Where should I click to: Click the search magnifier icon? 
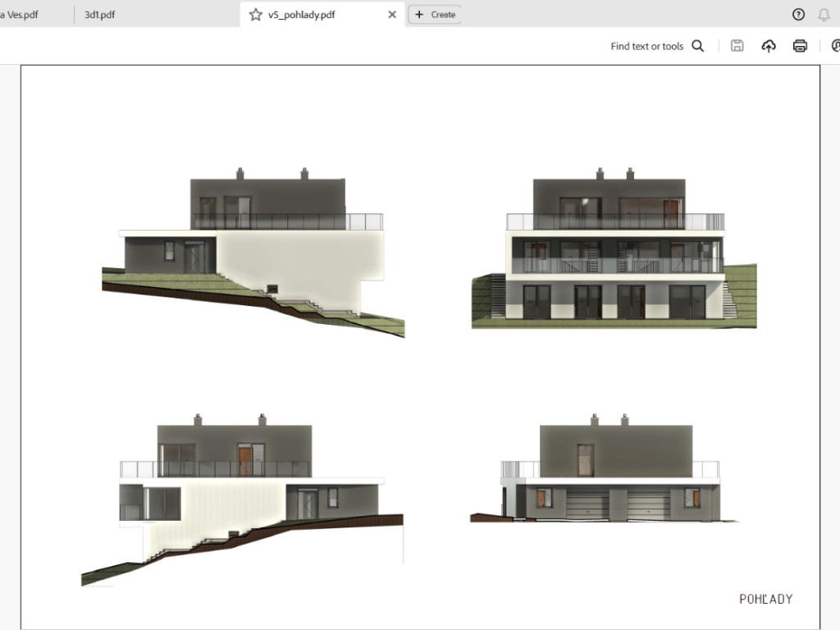point(698,46)
